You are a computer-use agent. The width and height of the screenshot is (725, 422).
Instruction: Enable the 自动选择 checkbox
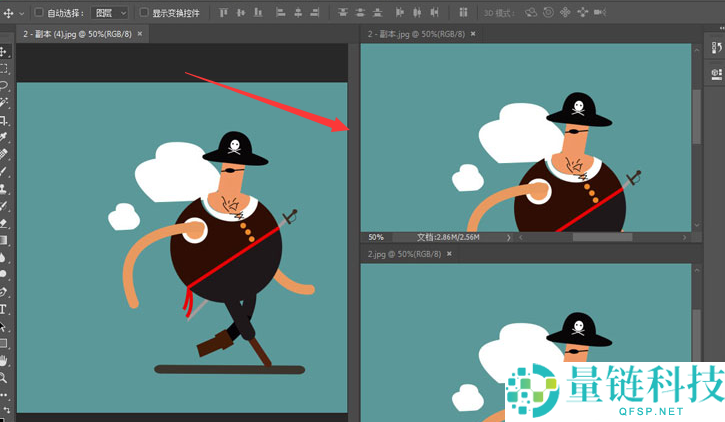(39, 13)
